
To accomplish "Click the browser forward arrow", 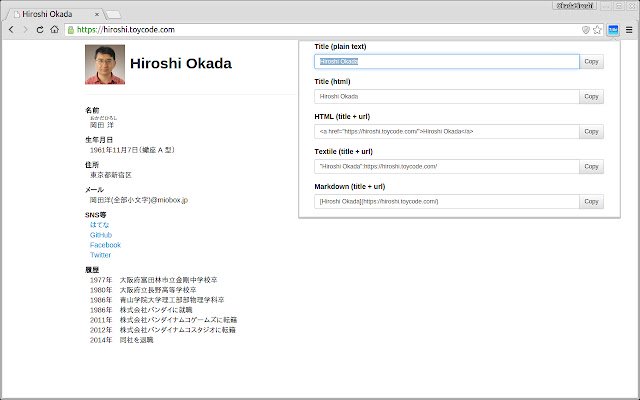I will click(x=25, y=29).
